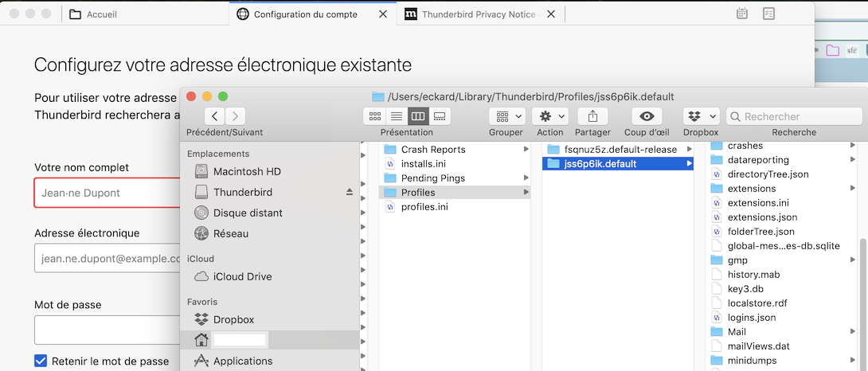Close the Configuration du compte tab
This screenshot has width=868, height=371.
(383, 14)
